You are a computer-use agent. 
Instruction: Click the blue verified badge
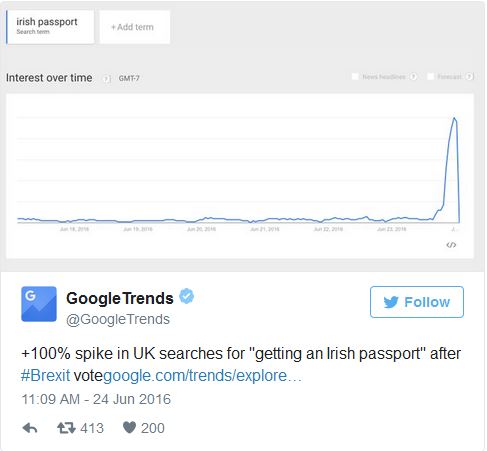coord(187,296)
